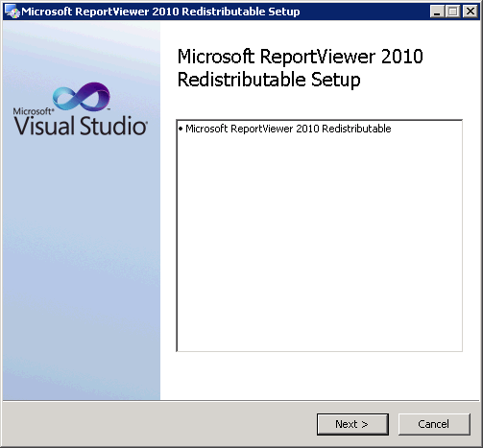Click the bullet before the ReportViewer list entry
Viewport: 483px width, 448px height.
coord(181,129)
